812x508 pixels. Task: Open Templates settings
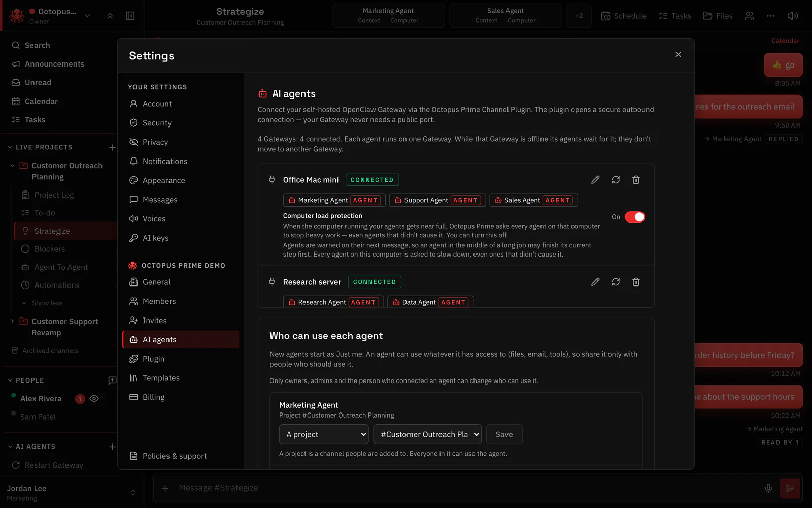181,378
